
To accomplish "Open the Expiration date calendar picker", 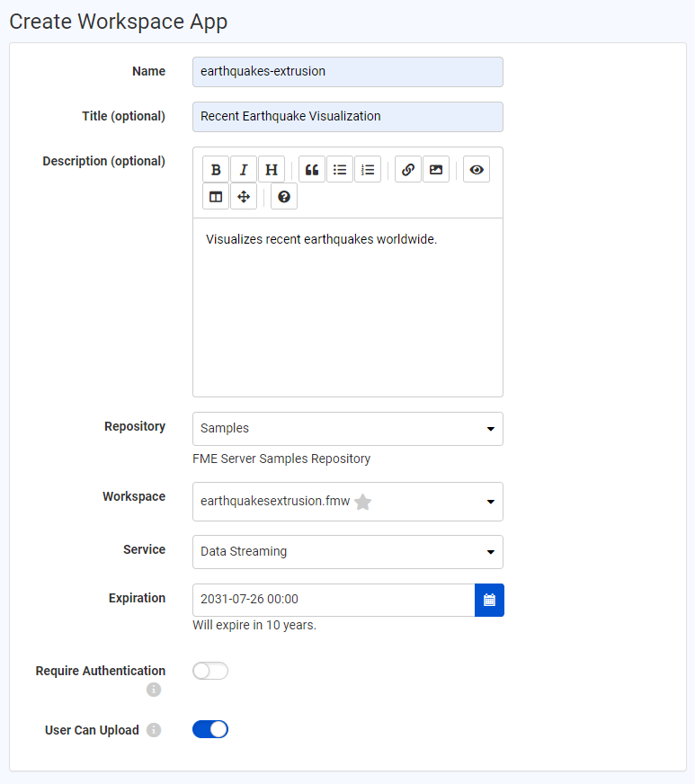I will click(x=489, y=601).
